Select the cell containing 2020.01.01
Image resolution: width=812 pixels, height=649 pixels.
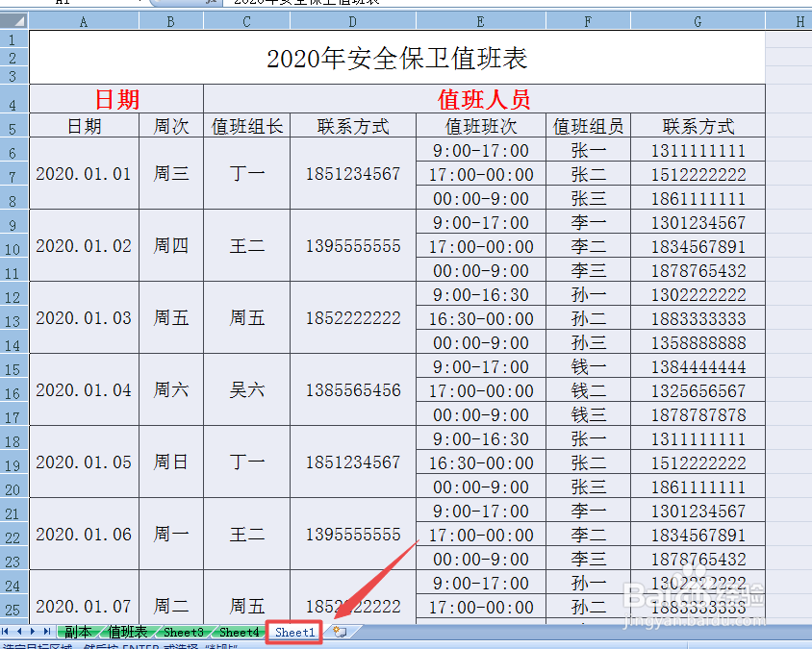point(83,173)
